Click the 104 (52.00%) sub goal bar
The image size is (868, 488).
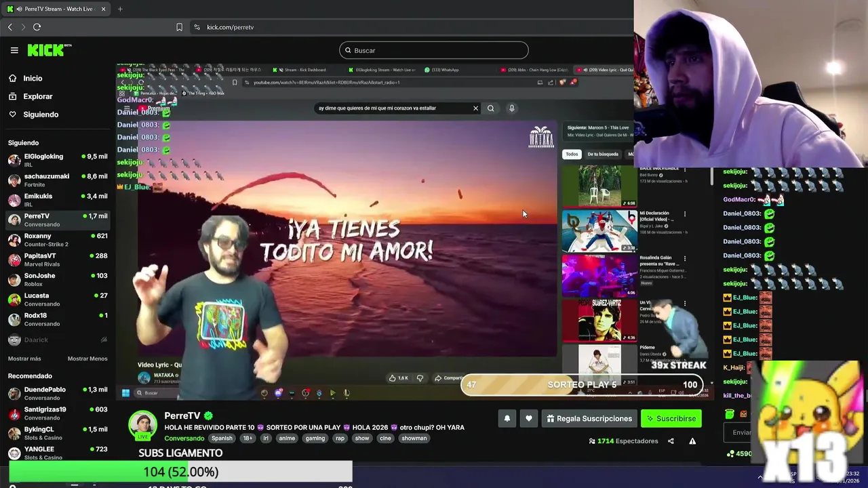[180, 472]
